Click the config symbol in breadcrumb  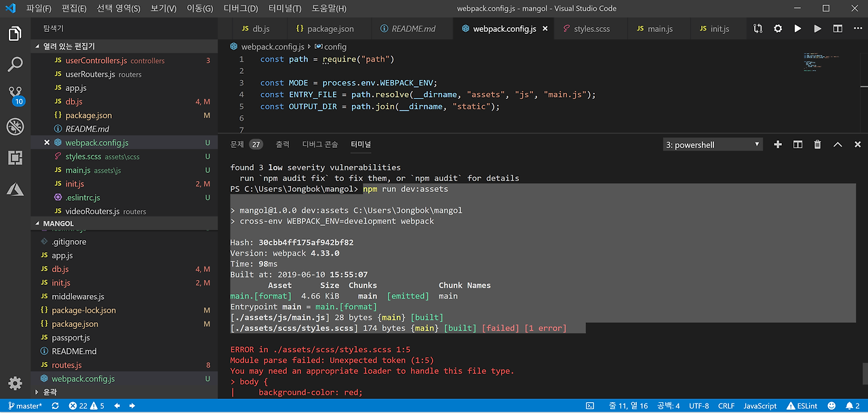pos(331,47)
